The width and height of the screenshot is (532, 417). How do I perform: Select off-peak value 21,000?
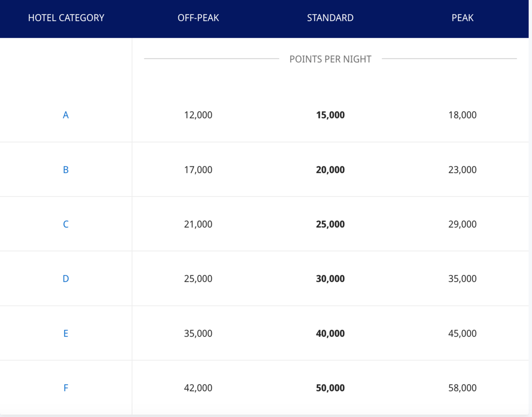[198, 224]
